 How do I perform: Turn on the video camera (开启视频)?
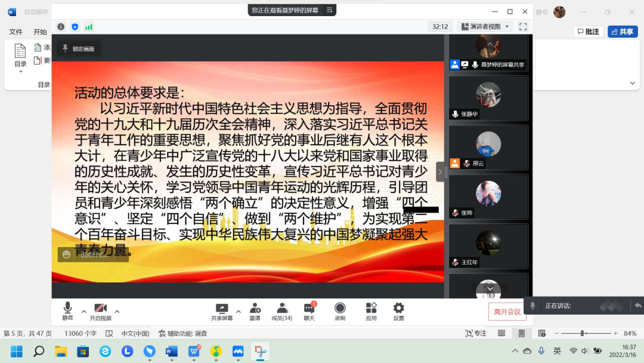pos(100,310)
